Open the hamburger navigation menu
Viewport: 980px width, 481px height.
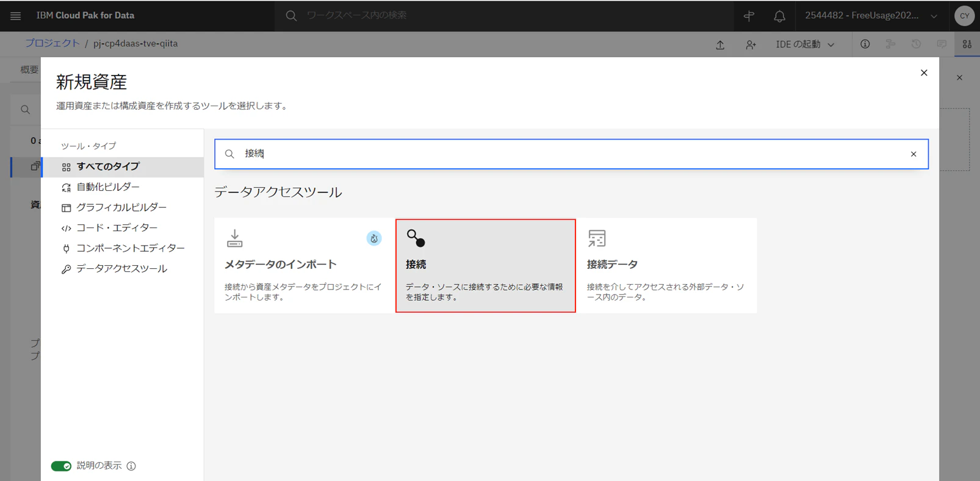click(16, 16)
